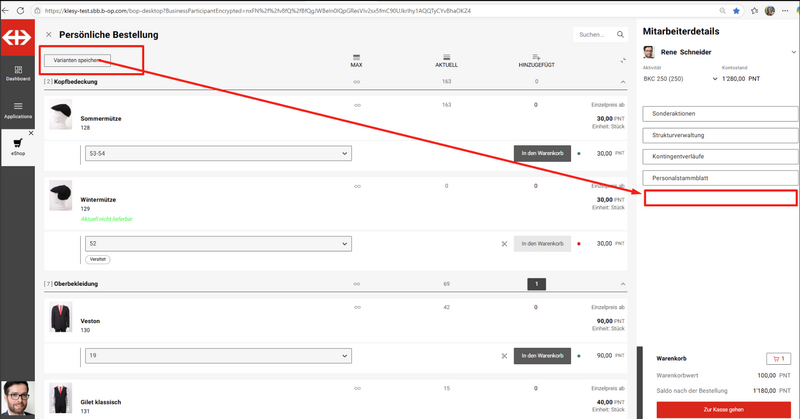Remove the Wintermütze size selection with the X icon
Screen dimensions: 800x419
pos(505,243)
